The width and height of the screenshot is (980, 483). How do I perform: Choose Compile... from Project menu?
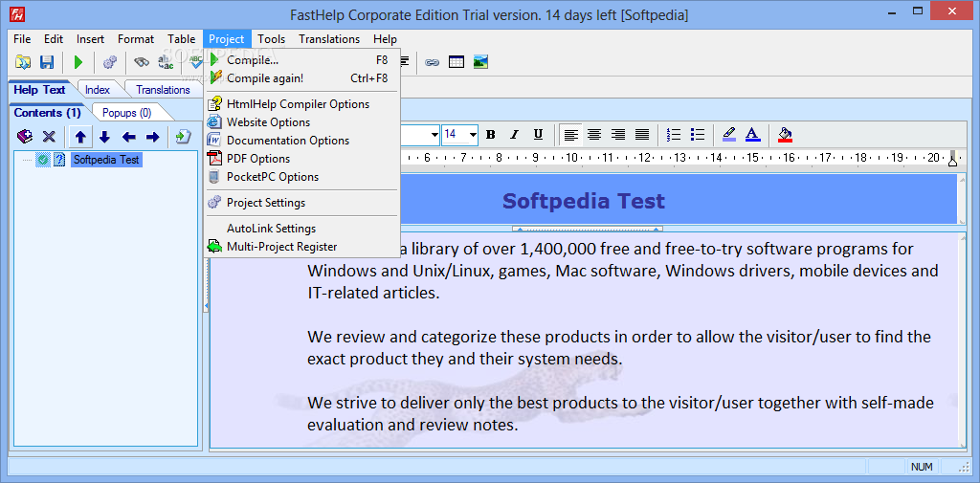pyautogui.click(x=301, y=60)
